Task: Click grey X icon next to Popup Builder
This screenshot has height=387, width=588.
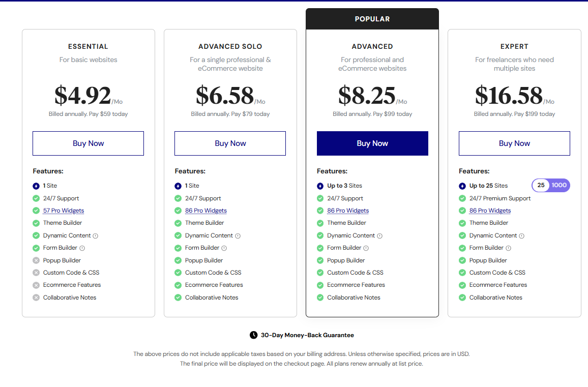Action: coord(36,260)
